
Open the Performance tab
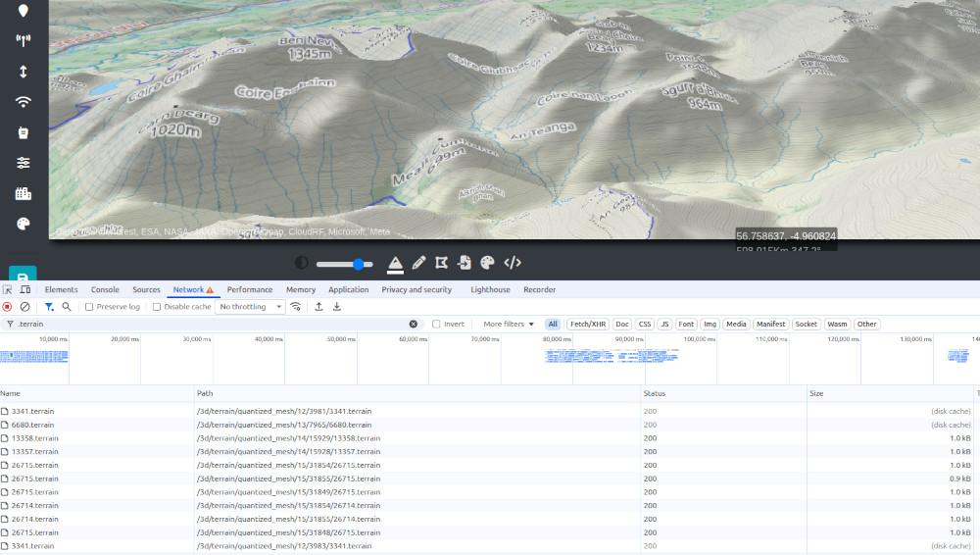point(250,290)
